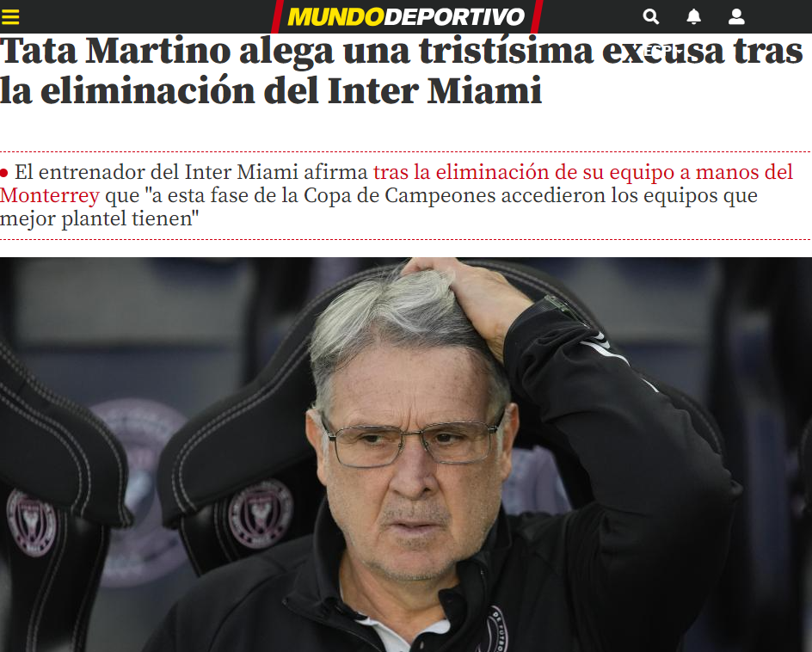Viewport: 812px width, 652px height.
Task: Click headline line 'la eliminación del Inter Miami'
Action: click(x=271, y=90)
